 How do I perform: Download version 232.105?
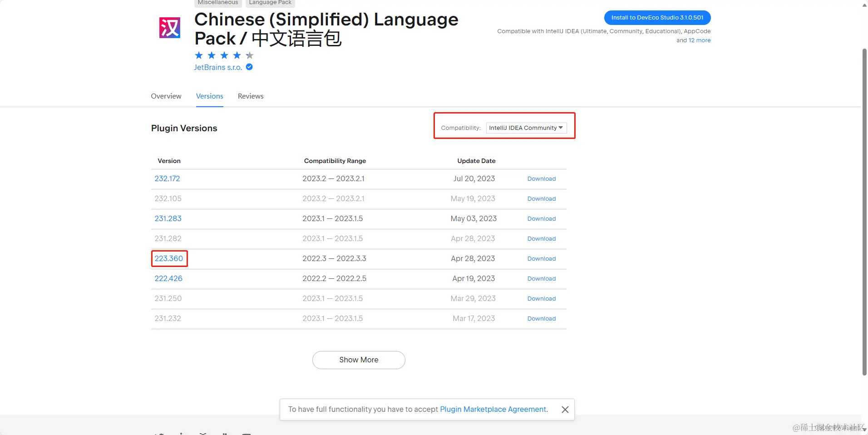pyautogui.click(x=542, y=199)
